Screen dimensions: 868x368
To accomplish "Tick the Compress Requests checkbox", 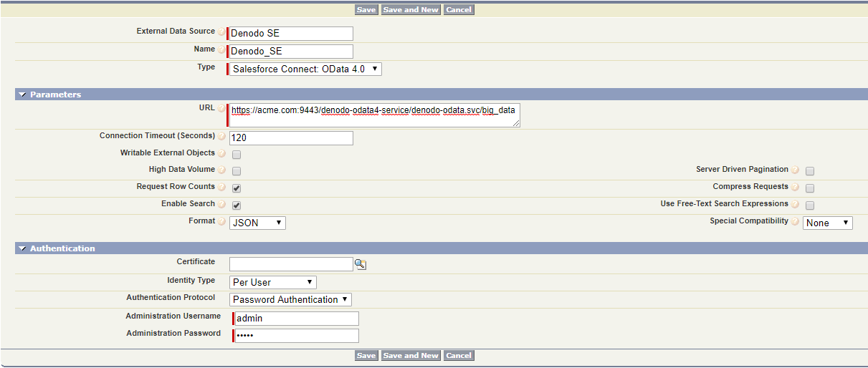I will pyautogui.click(x=810, y=188).
